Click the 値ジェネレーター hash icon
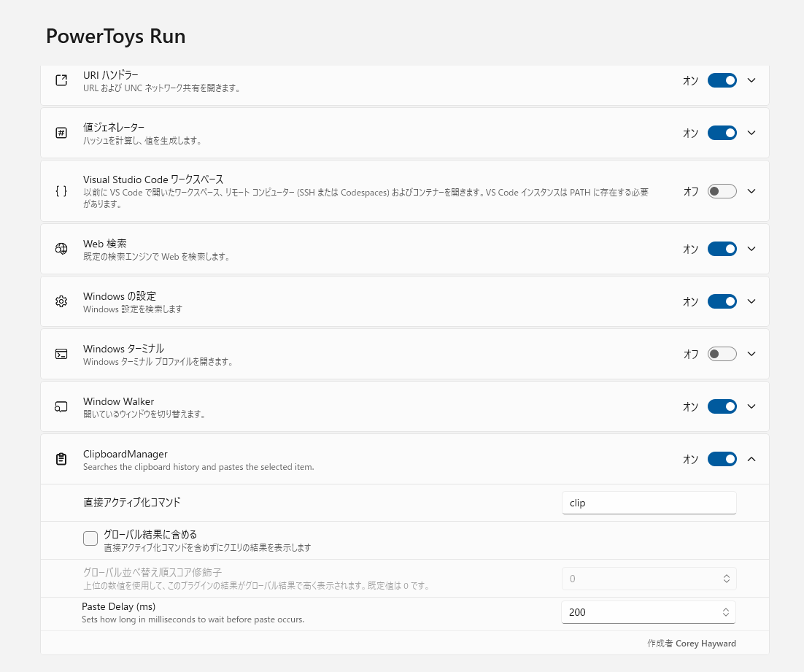This screenshot has height=672, width=804. tap(61, 133)
